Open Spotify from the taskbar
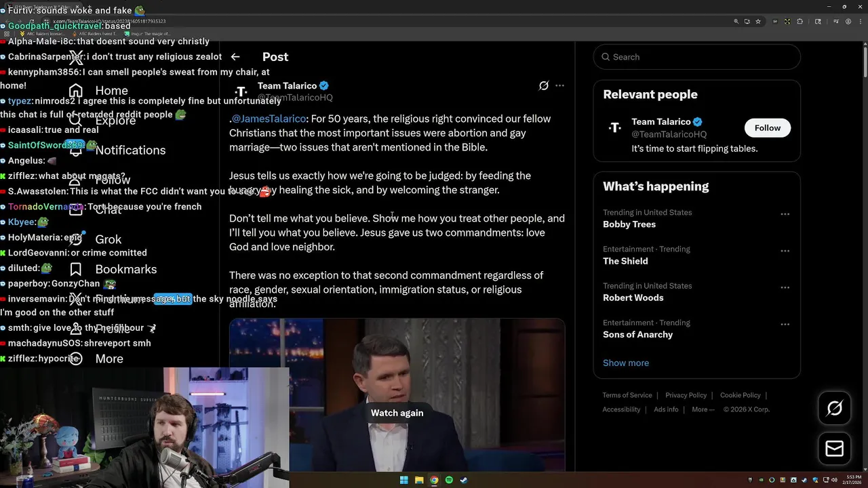 (x=449, y=481)
